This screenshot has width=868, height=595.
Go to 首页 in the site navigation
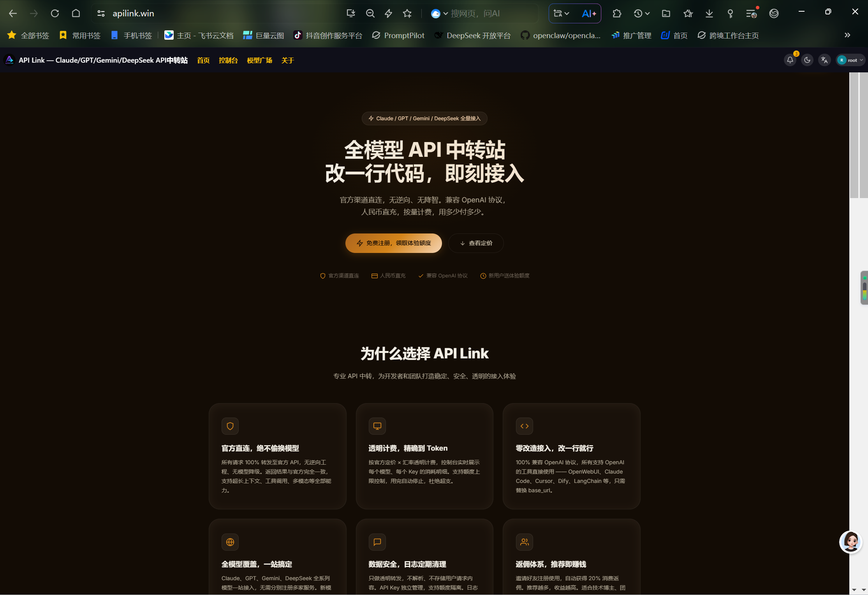pyautogui.click(x=203, y=60)
